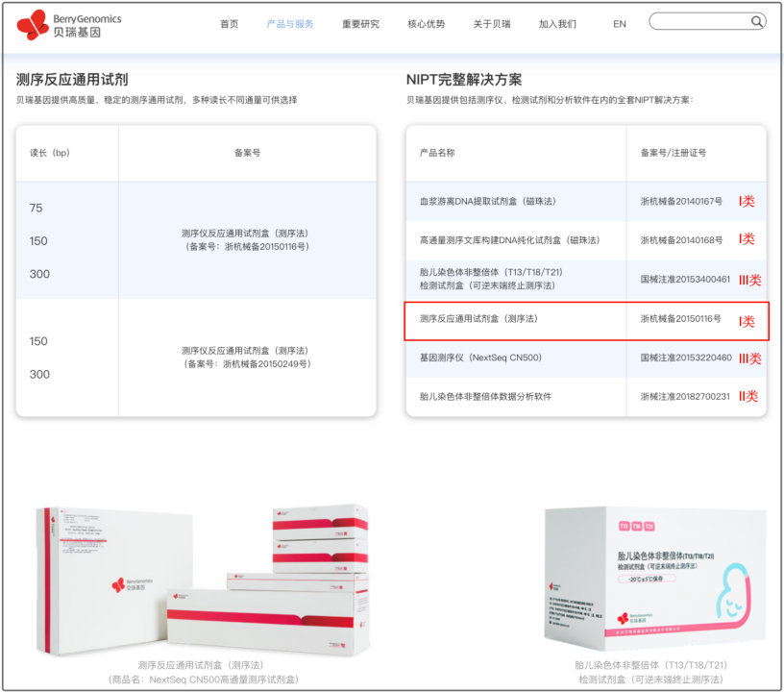Click 国械注准20153400461 registration number
Image resolution: width=784 pixels, height=692 pixels.
coord(685,279)
